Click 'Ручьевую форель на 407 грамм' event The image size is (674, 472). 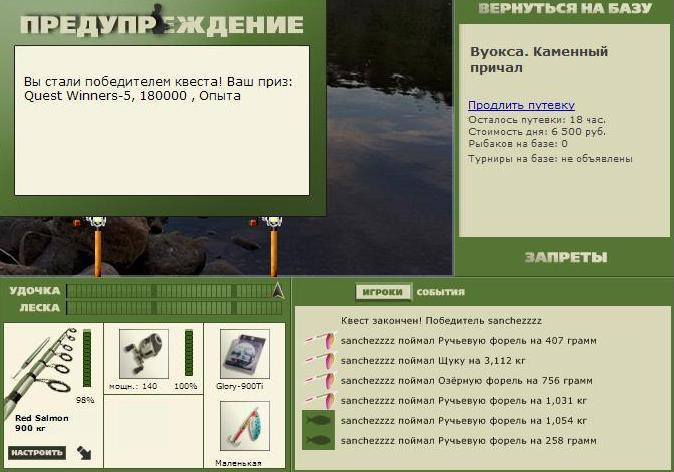(469, 341)
